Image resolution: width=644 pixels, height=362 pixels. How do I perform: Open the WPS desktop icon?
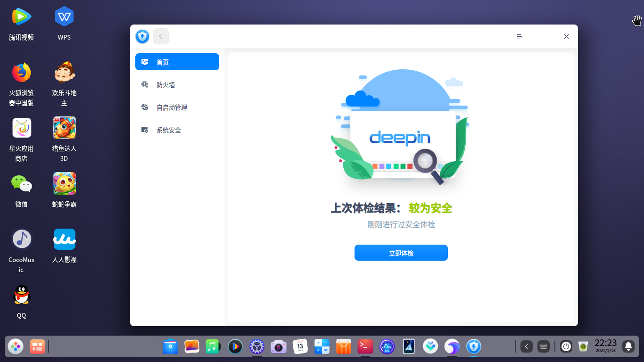[x=64, y=24]
